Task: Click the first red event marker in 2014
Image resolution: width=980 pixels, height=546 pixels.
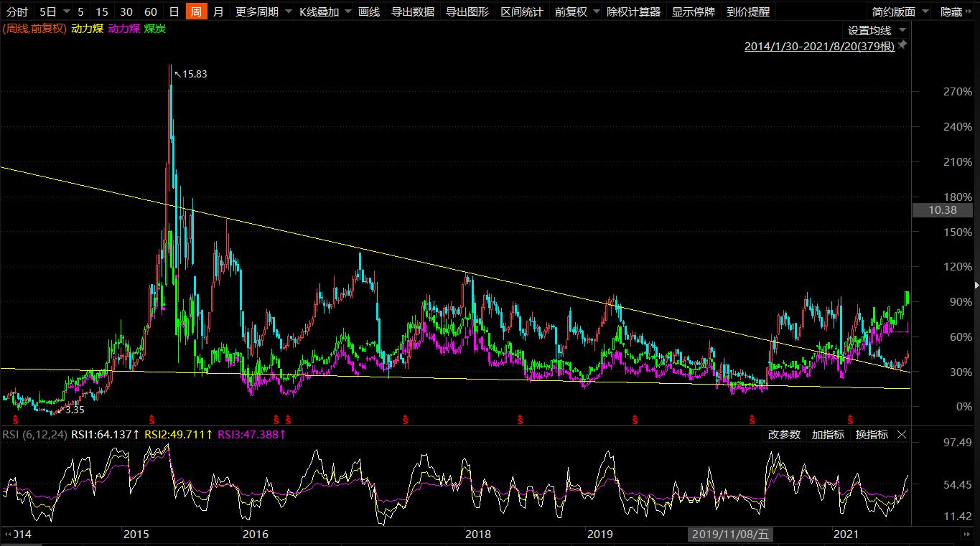Action: tap(16, 418)
